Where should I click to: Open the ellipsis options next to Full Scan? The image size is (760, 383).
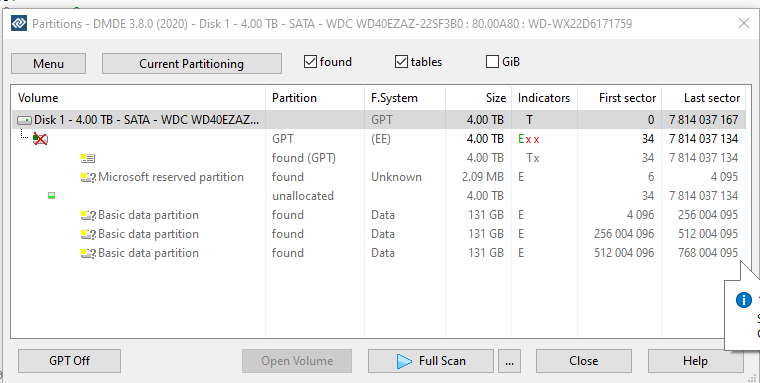click(x=509, y=361)
